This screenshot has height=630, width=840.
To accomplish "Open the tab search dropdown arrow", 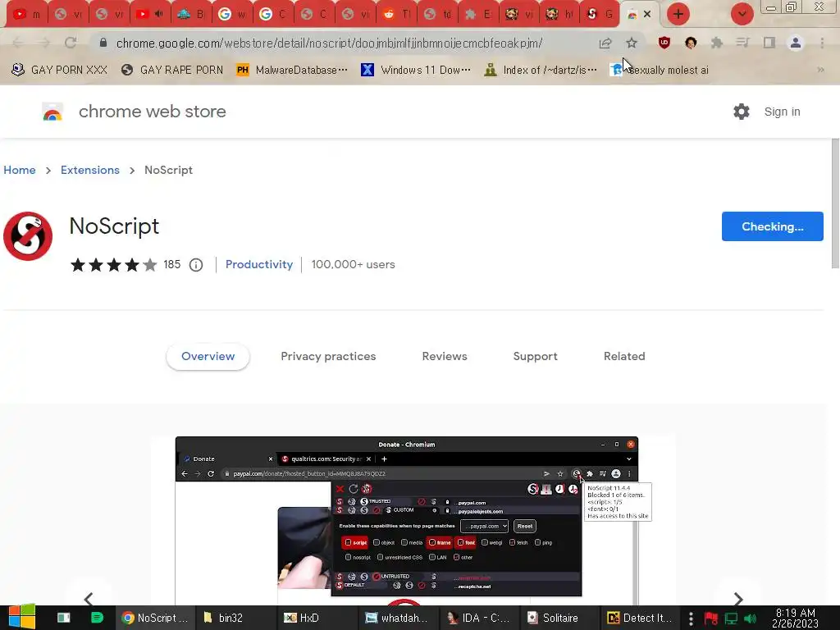I will [x=742, y=14].
